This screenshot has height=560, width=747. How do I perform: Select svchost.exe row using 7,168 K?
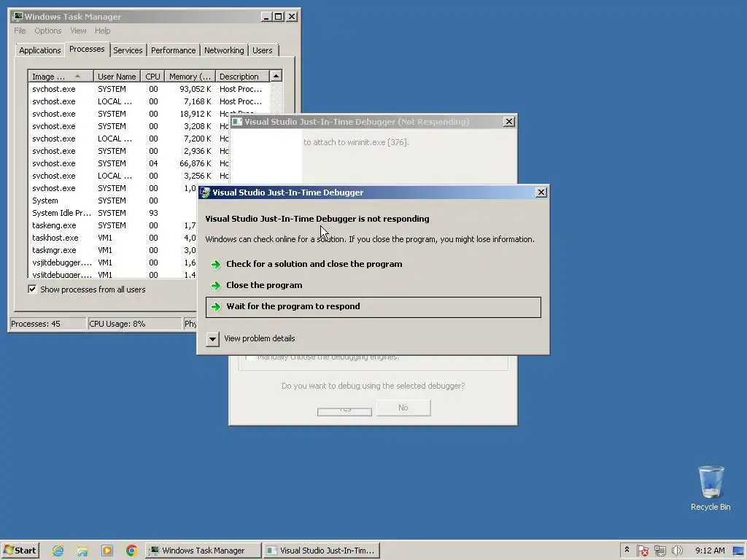(149, 101)
